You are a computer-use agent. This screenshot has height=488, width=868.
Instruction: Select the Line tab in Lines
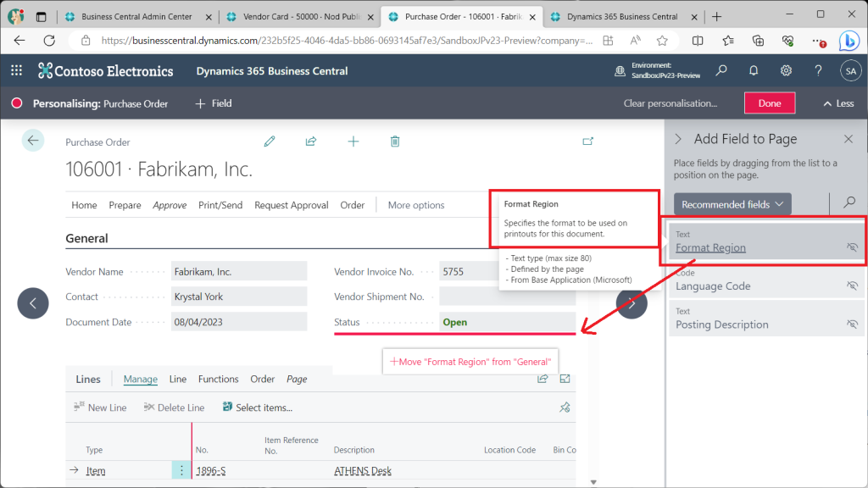coord(178,379)
